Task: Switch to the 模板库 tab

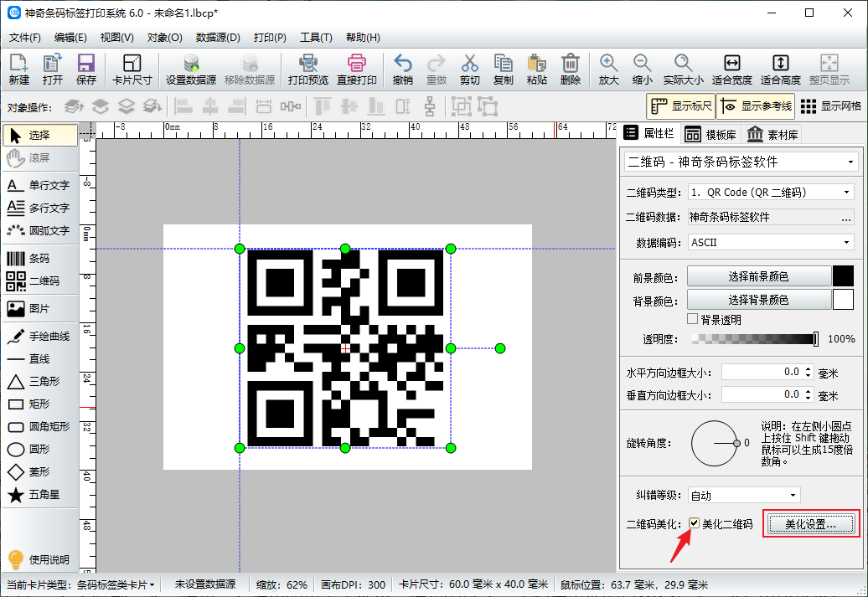Action: [710, 135]
